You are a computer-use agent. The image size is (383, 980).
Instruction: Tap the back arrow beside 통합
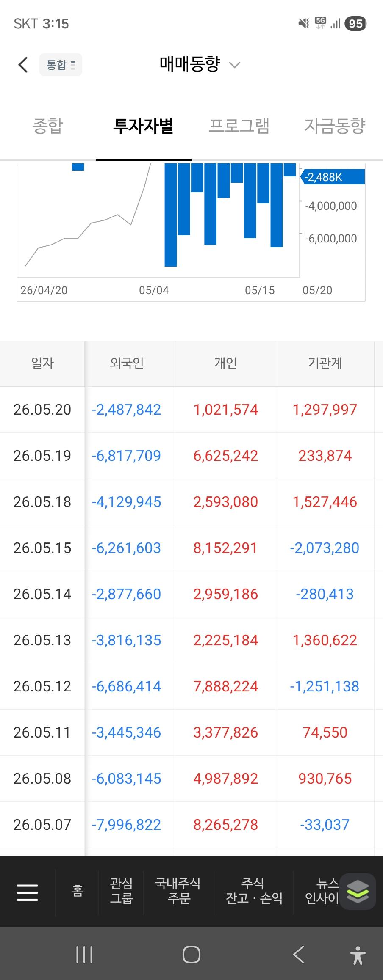[23, 65]
